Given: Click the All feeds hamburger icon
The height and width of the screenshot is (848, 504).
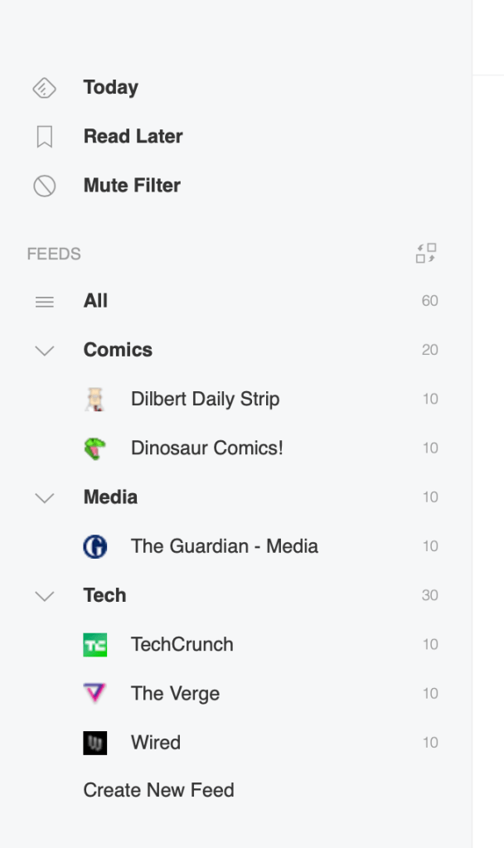Looking at the screenshot, I should point(45,302).
